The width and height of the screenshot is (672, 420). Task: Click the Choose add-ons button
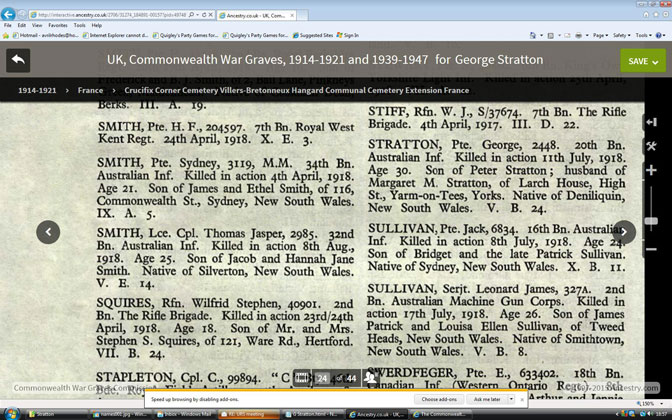[x=439, y=399]
